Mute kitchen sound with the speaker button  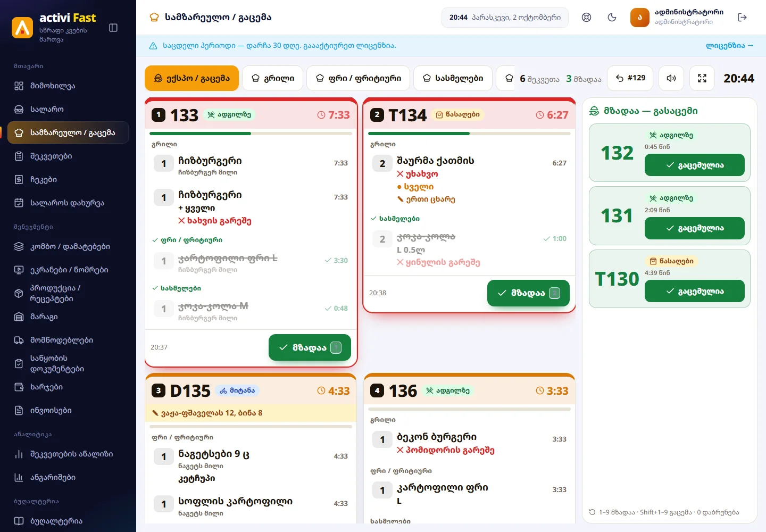tap(671, 78)
